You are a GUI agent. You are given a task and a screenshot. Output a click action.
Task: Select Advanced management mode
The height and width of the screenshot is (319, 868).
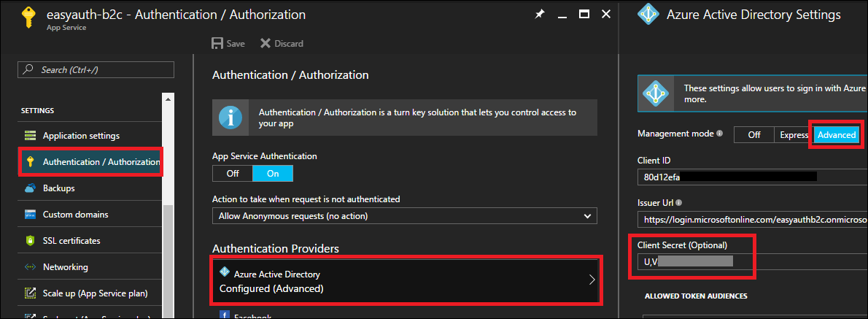click(836, 135)
